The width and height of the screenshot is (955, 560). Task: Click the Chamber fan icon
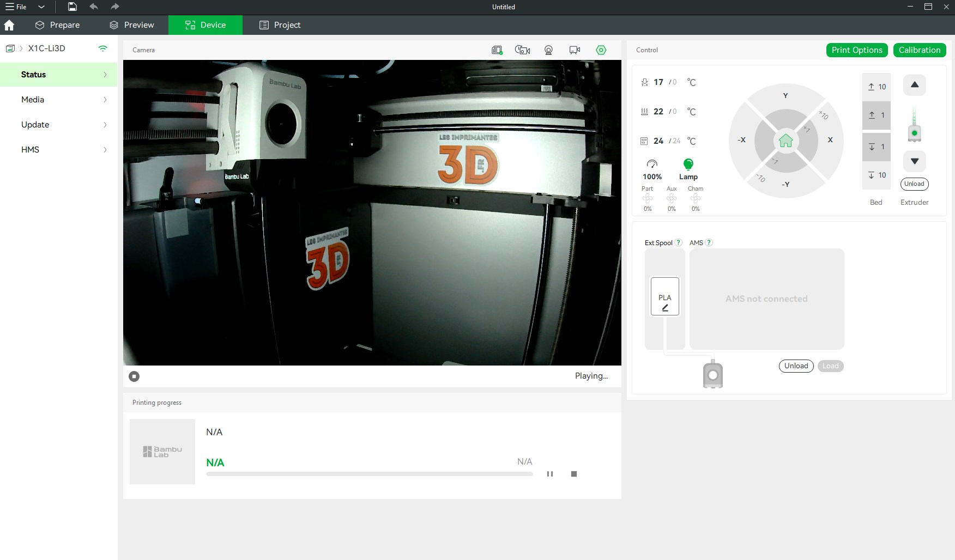[x=696, y=199]
